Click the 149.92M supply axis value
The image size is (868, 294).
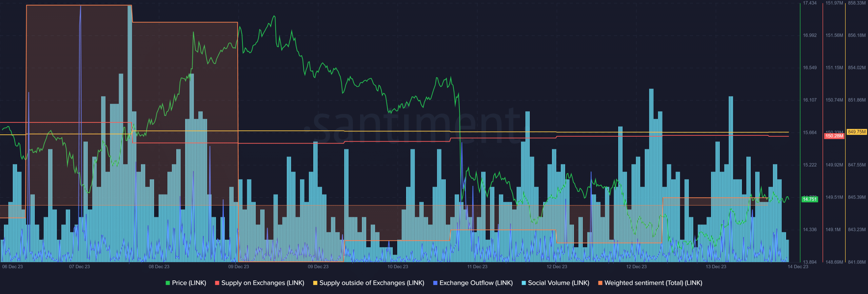click(834, 165)
